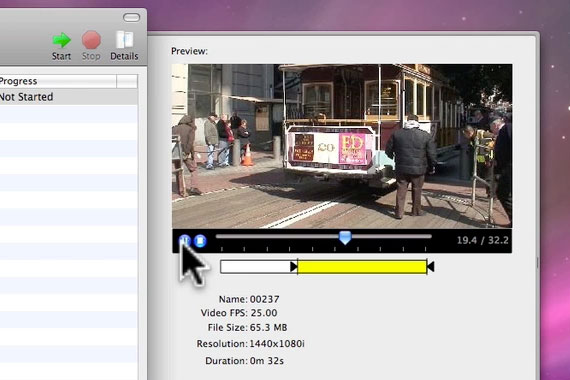Pause the video preview playback

tap(185, 241)
